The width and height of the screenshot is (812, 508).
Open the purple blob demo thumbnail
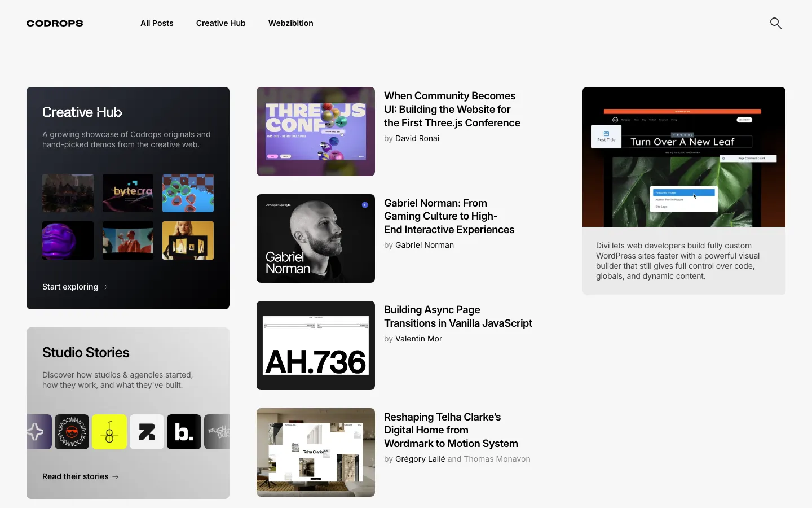[68, 240]
